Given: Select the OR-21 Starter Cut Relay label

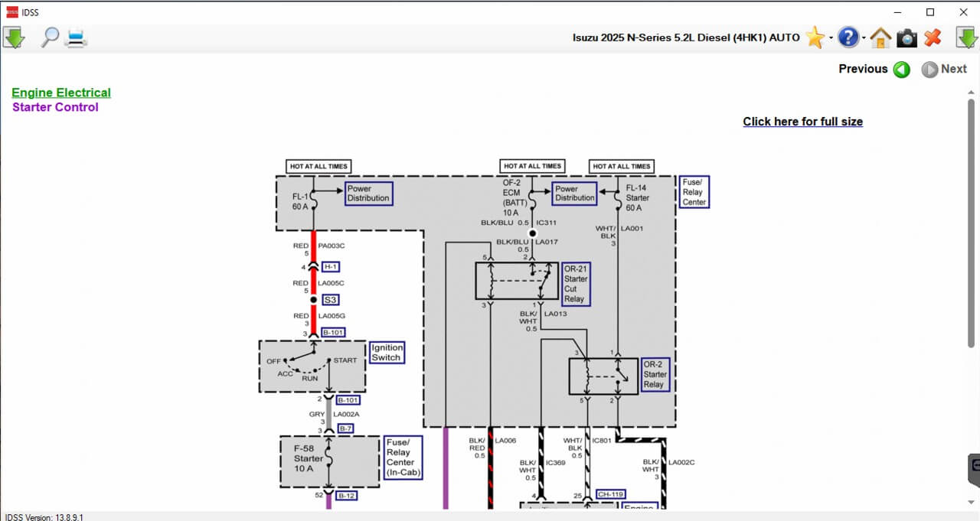Looking at the screenshot, I should point(575,284).
